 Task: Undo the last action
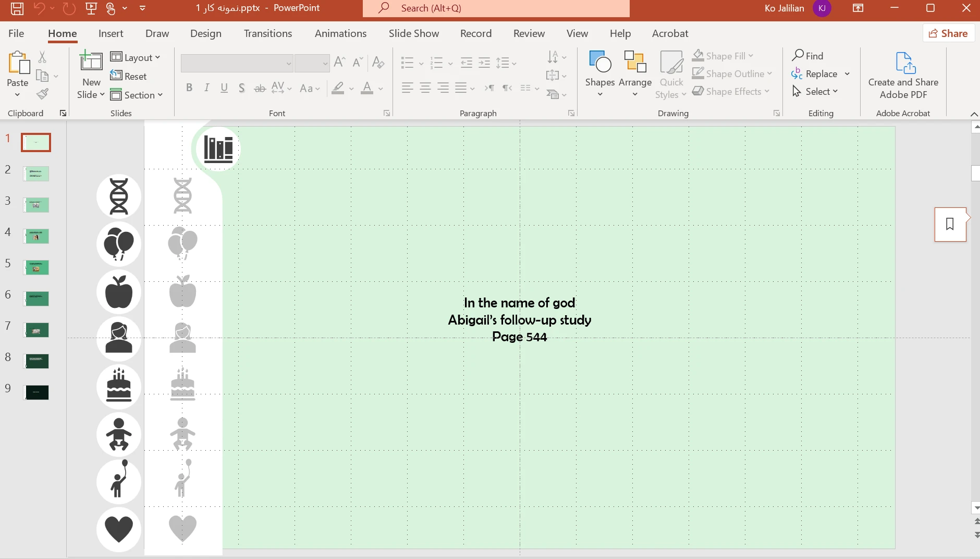pyautogui.click(x=39, y=8)
